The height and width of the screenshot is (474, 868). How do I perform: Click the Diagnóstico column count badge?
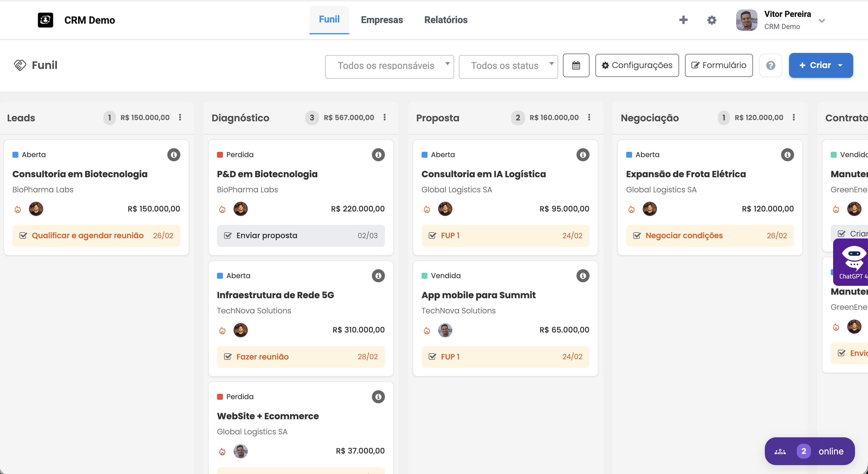[x=312, y=118]
